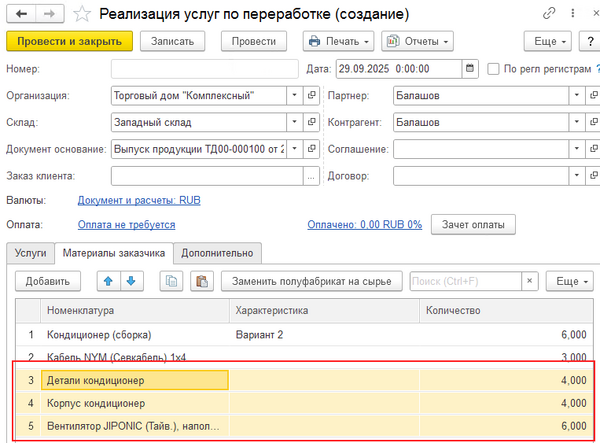Click into the Номер input field
Viewport: 600px width, 443px height.
pyautogui.click(x=204, y=69)
